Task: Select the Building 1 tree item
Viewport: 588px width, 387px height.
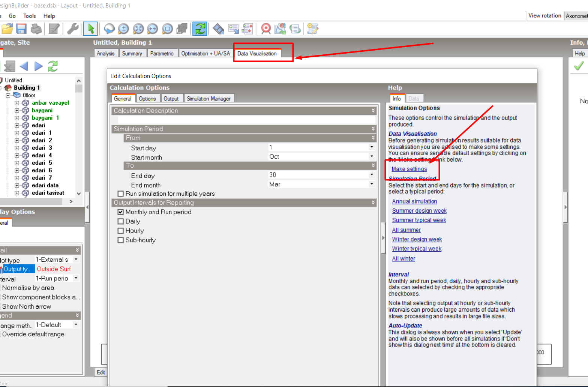Action: [27, 88]
